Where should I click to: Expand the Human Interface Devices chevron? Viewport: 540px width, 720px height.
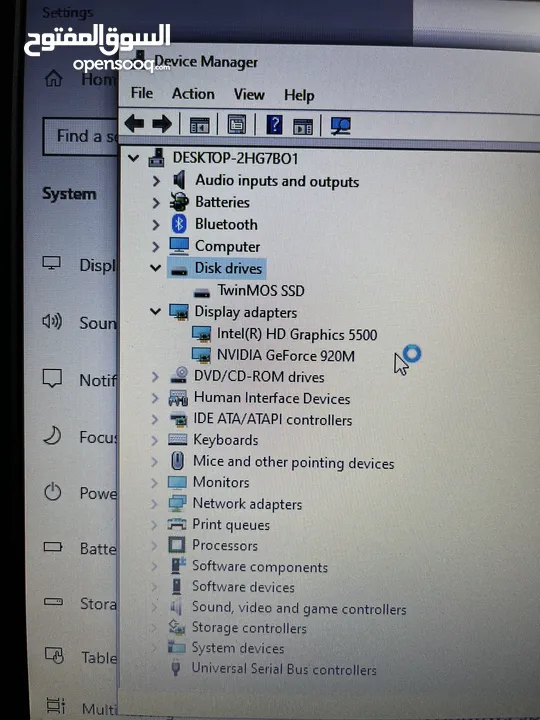click(x=155, y=398)
